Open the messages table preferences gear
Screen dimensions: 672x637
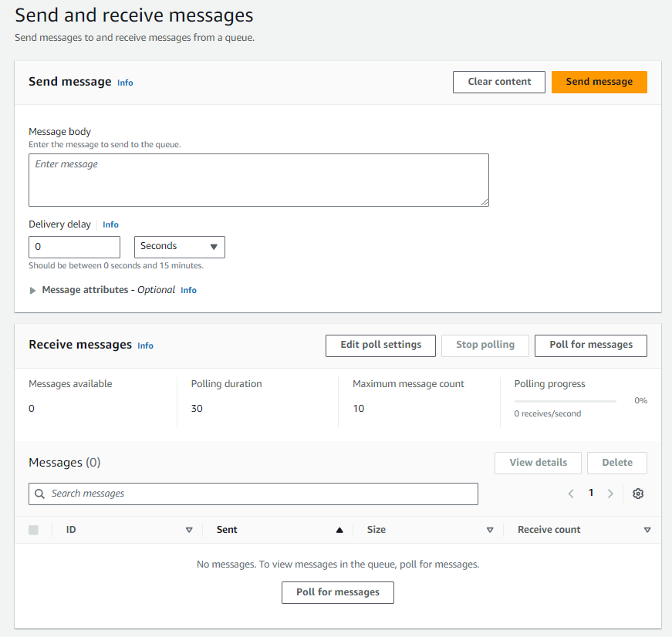point(638,494)
